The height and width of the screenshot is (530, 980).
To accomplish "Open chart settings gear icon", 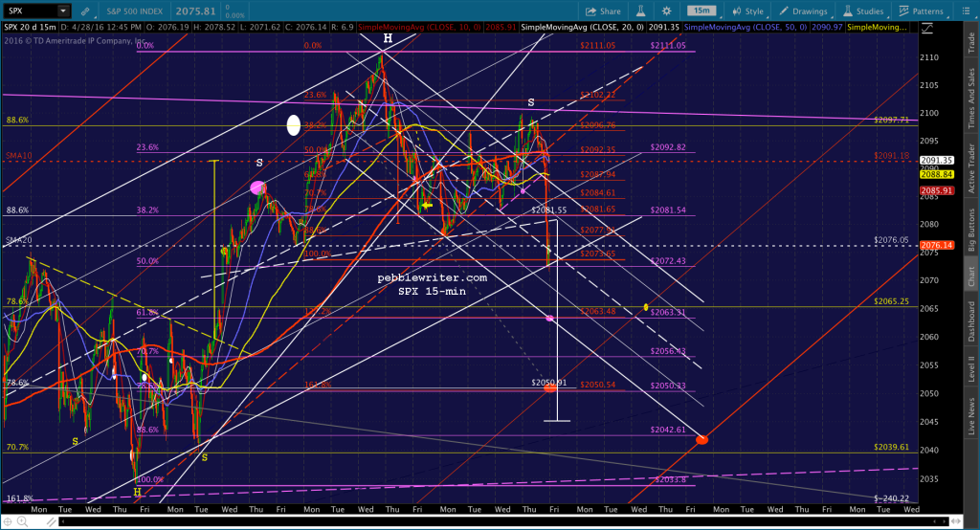I will pos(667,11).
